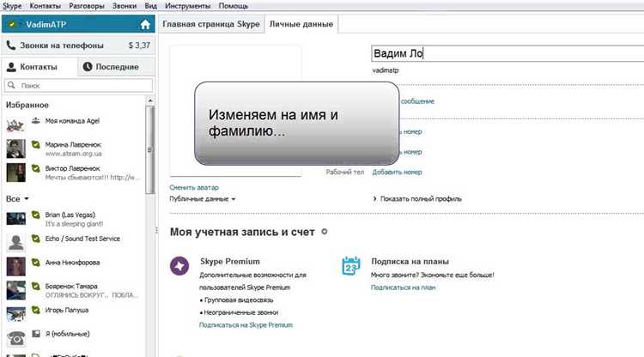Click the online status icon beside VadimATP
The image size is (644, 357).
pyautogui.click(x=12, y=25)
